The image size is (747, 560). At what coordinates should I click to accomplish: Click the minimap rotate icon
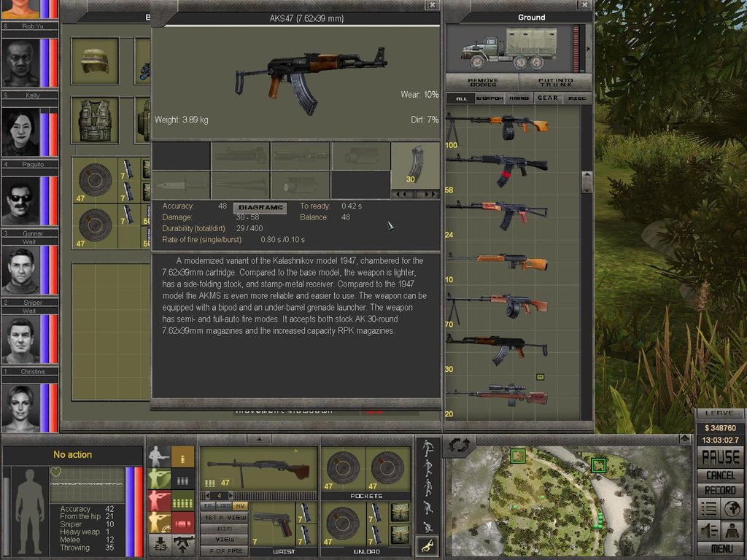coord(459,446)
